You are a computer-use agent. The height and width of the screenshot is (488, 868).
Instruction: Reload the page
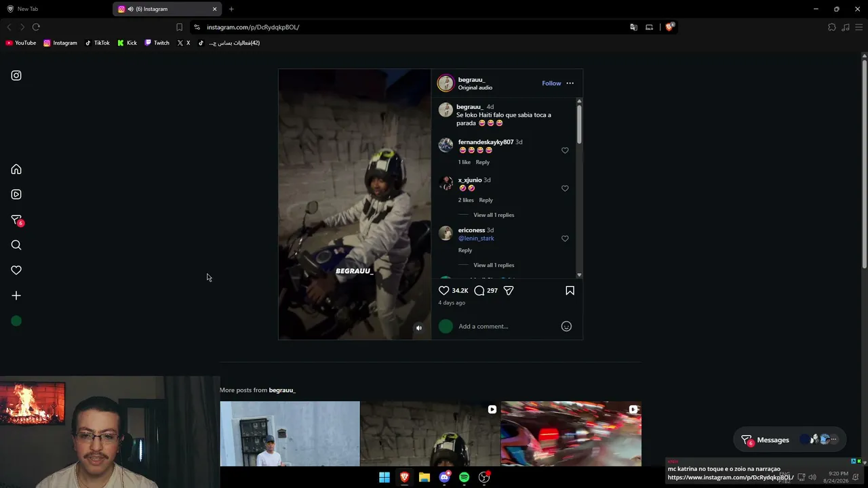(36, 27)
